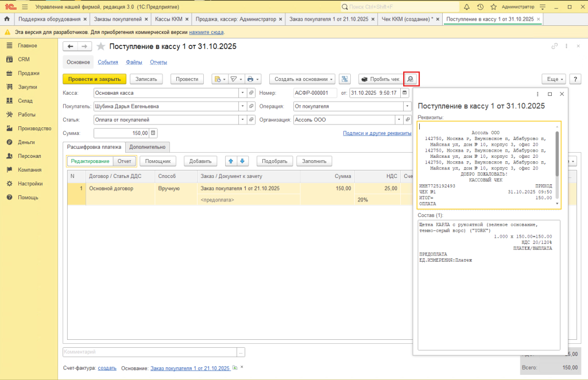Switch to Кассы ККМ tab
The height and width of the screenshot is (380, 588).
[169, 19]
